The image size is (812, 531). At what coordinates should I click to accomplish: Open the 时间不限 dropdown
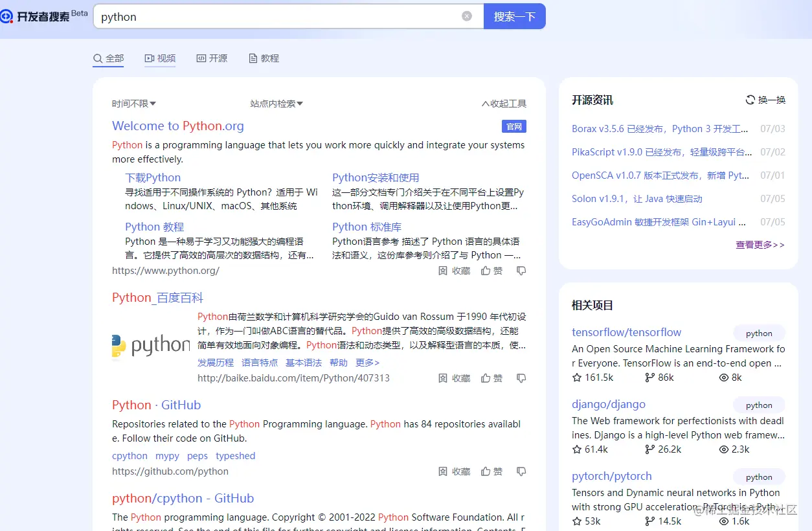pyautogui.click(x=134, y=104)
